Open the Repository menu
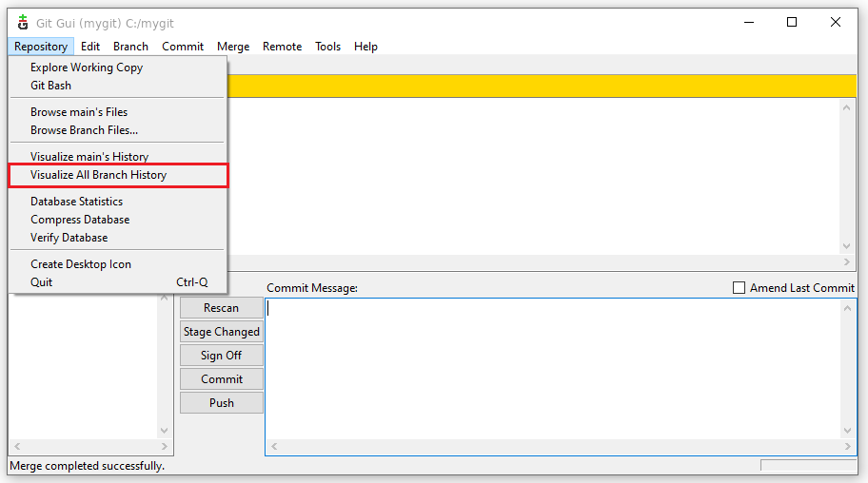 click(41, 47)
